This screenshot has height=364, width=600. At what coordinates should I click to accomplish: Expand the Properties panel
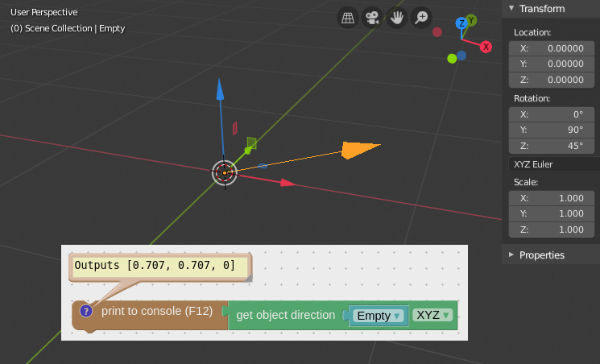click(511, 255)
